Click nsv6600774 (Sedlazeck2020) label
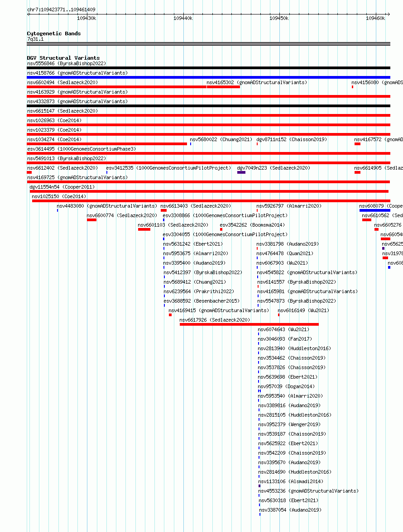The height and width of the screenshot is (532, 403). pos(122,215)
